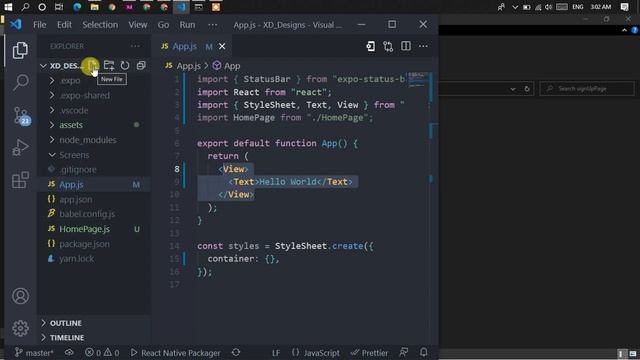
Task: Open package.json file
Action: [94, 244]
